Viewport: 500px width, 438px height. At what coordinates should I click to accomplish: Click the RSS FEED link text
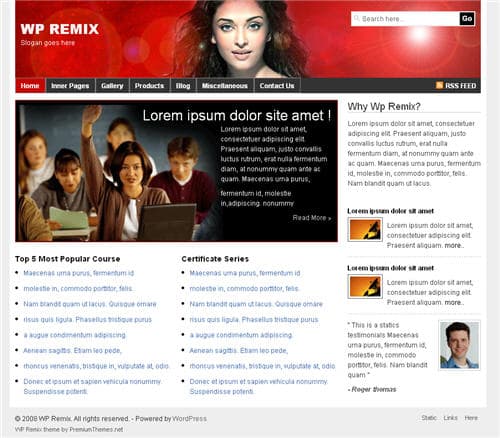[x=461, y=86]
